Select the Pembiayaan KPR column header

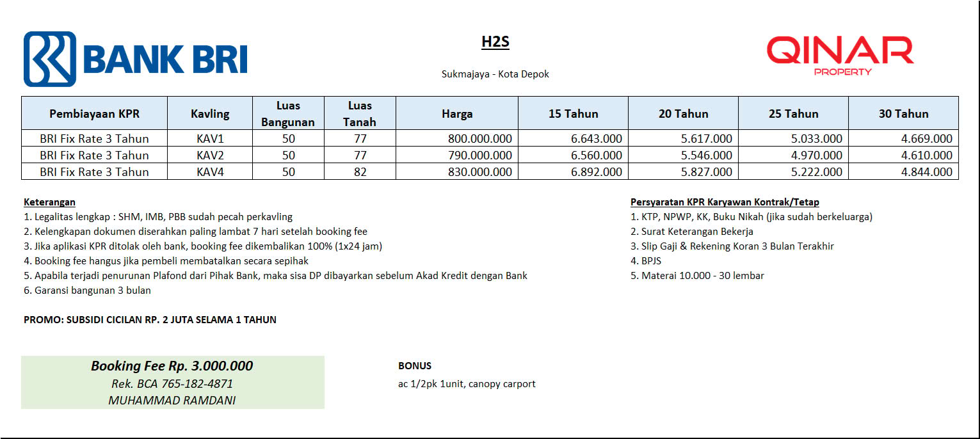click(x=94, y=114)
